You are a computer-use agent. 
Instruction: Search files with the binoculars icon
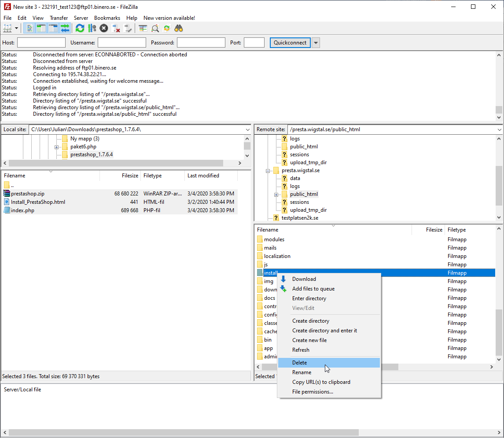pos(179,28)
